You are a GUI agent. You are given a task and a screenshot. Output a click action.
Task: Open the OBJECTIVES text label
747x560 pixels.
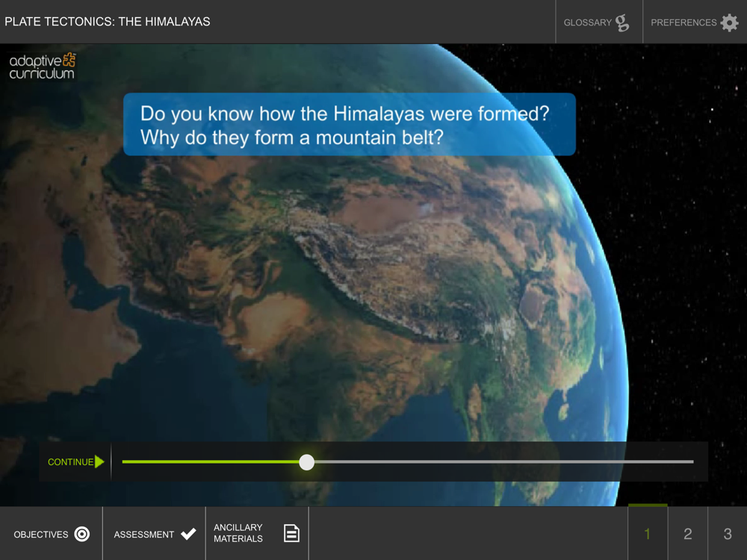coord(41,535)
